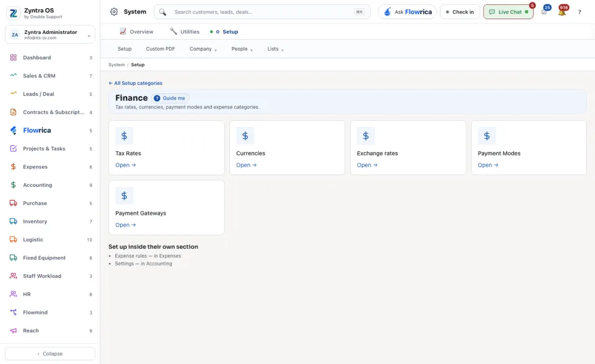Click the search customers input field
The height and width of the screenshot is (364, 595).
point(262,12)
